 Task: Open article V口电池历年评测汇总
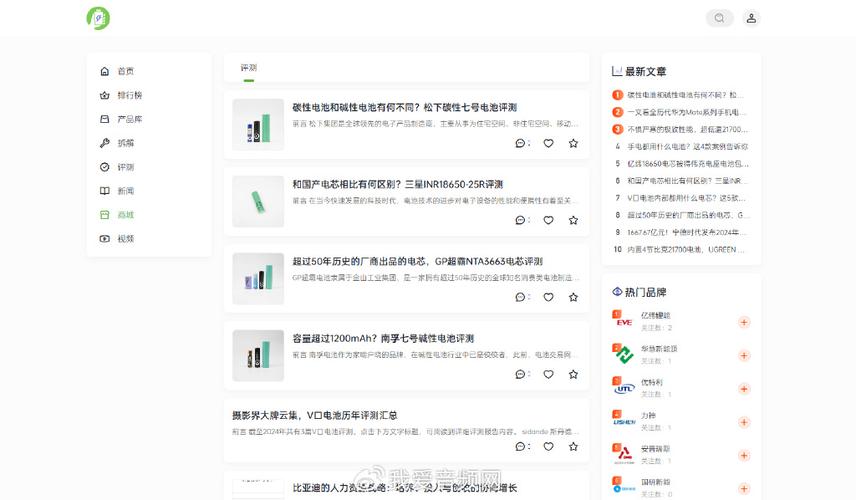tap(314, 415)
